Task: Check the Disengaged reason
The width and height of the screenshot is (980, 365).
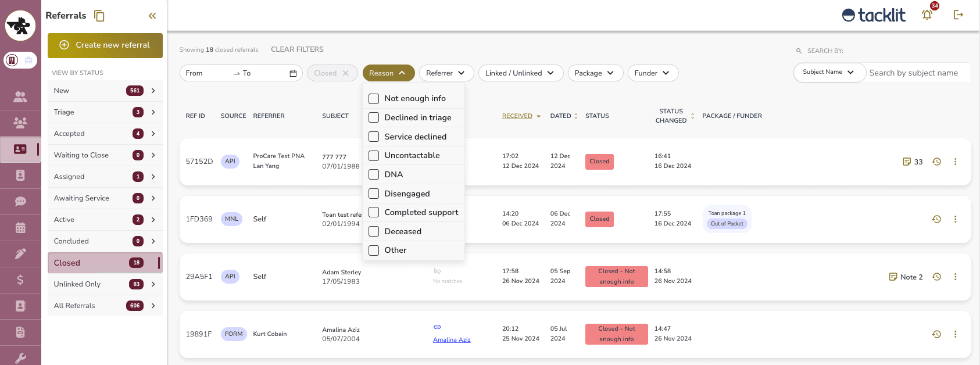Action: click(374, 194)
